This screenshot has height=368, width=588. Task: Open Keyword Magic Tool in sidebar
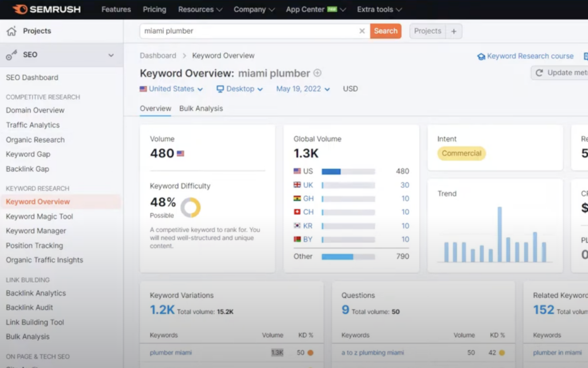point(40,216)
